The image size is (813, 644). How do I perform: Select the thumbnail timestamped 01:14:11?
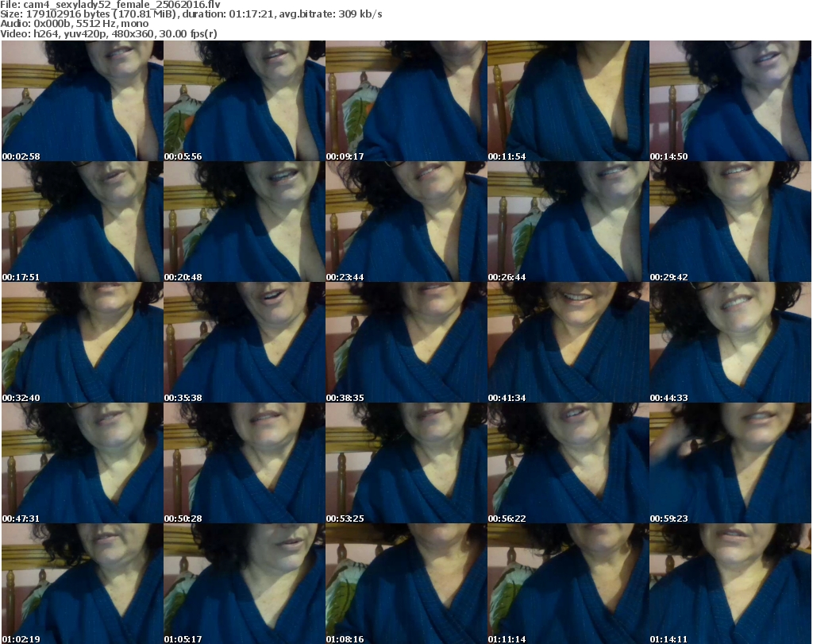730,584
